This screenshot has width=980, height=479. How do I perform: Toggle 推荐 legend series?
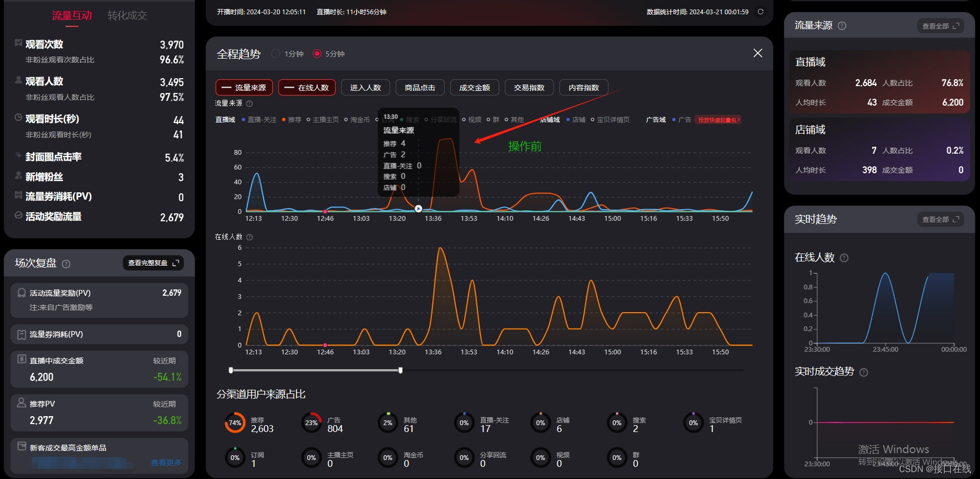coord(291,120)
